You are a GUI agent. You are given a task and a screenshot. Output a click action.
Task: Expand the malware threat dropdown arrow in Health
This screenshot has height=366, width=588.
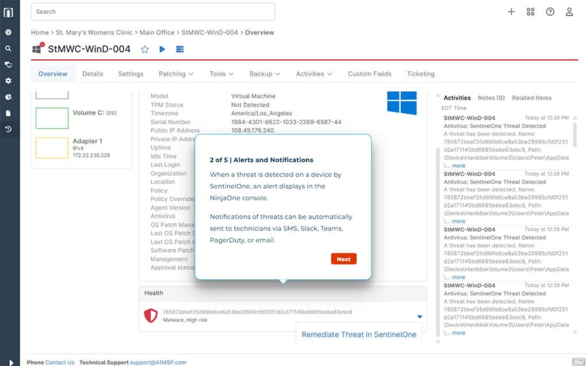[420, 317]
